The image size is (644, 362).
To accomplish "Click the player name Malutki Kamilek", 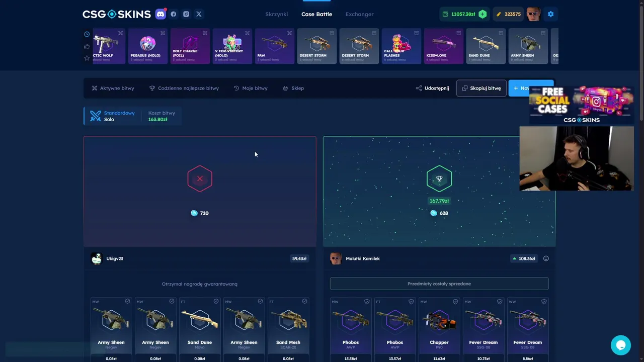I will (x=363, y=258).
